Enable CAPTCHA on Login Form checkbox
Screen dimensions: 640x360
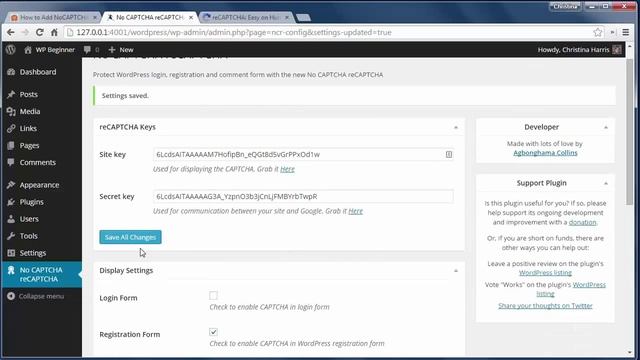pos(213,295)
